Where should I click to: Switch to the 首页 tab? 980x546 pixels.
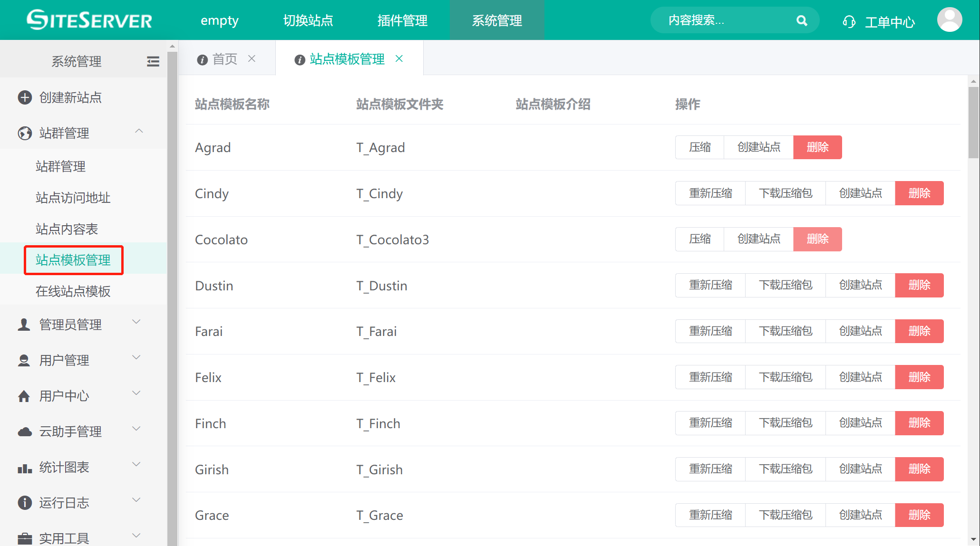(224, 59)
